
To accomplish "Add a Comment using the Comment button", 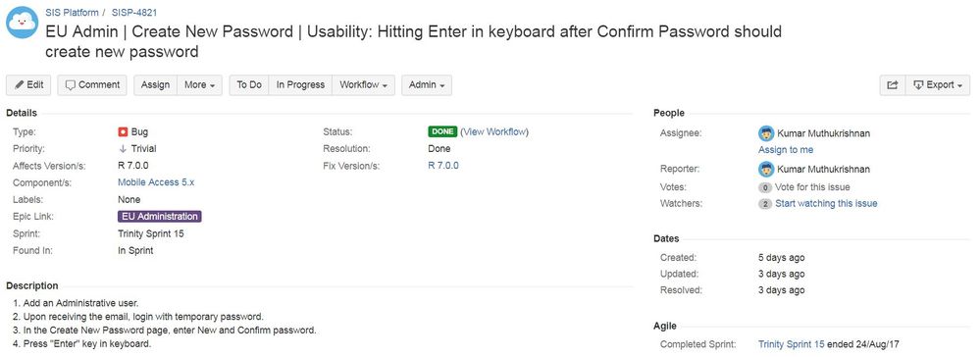I will click(x=92, y=85).
